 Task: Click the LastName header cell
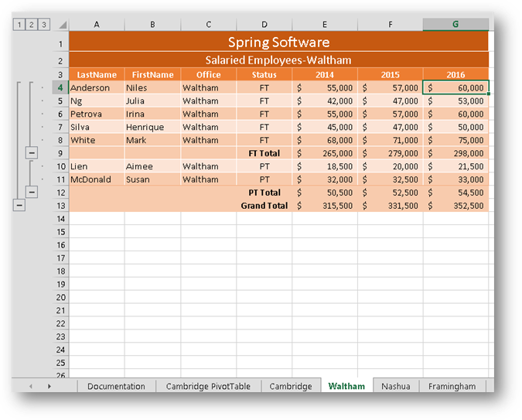point(97,74)
